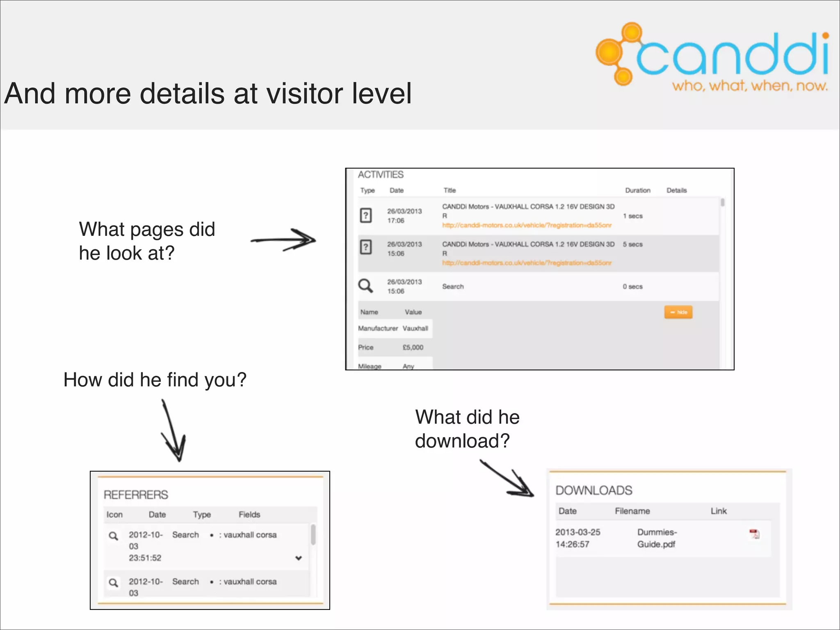
Task: Click the '0 secs' duration value
Action: 633,286
